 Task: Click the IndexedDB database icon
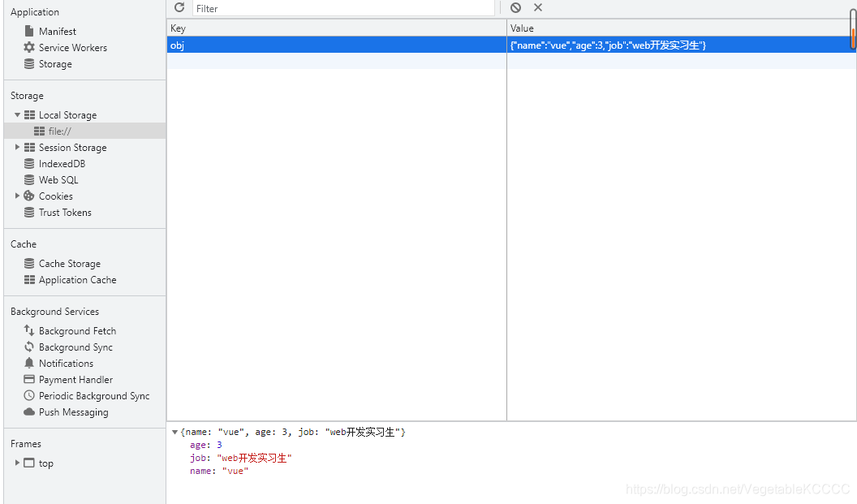tap(29, 163)
